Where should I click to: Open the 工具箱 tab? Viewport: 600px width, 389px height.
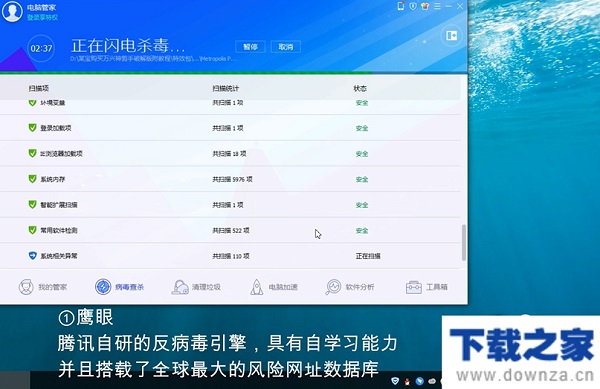[x=426, y=287]
